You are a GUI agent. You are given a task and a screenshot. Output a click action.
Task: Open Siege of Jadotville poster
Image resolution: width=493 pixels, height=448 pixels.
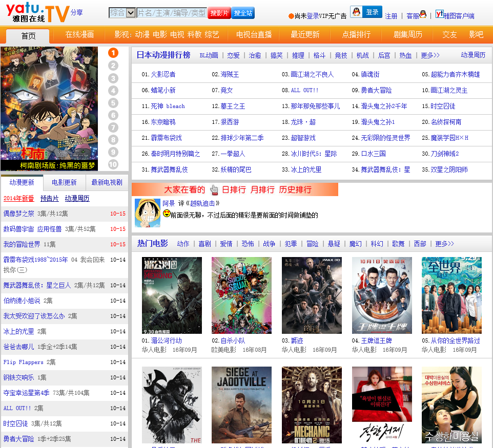pos(241,405)
